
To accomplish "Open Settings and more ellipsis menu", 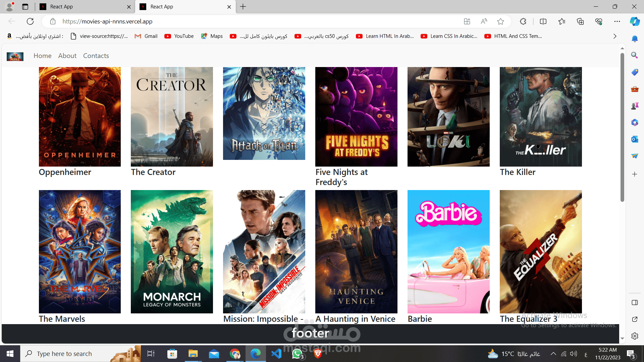I will [617, 21].
